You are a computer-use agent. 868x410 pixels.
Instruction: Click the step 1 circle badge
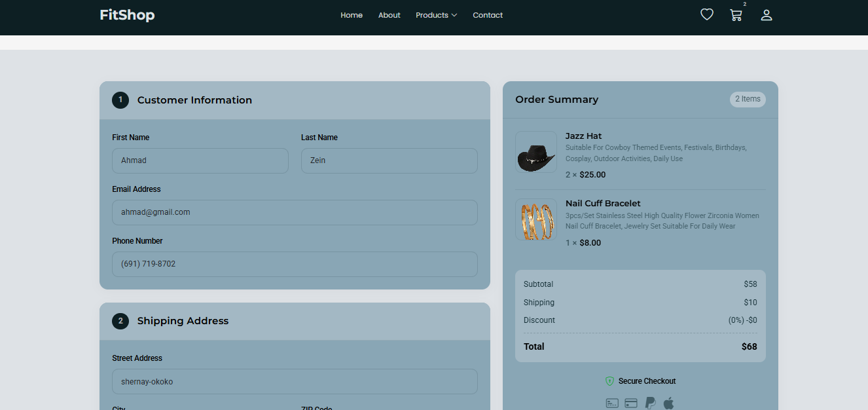click(120, 100)
